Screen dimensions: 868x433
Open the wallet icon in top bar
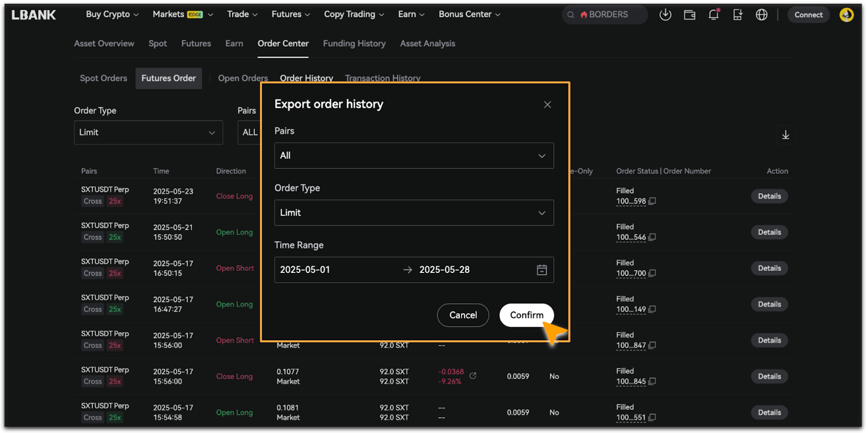click(690, 15)
